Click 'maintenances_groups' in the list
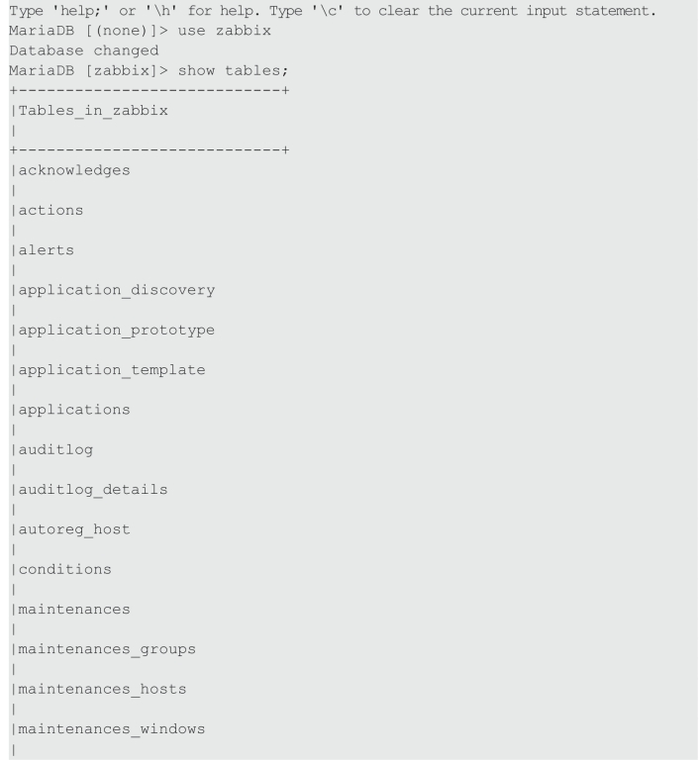 click(107, 650)
